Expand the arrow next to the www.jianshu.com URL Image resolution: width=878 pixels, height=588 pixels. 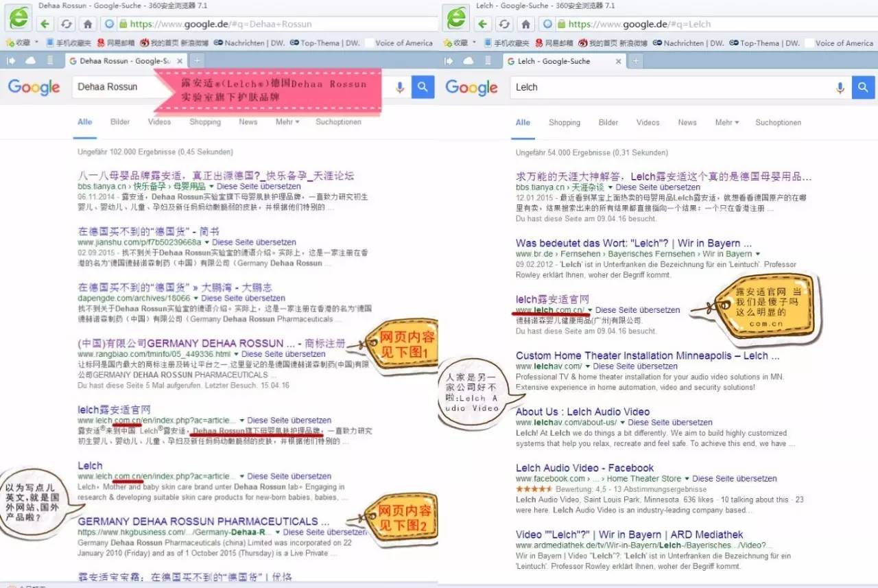[207, 243]
